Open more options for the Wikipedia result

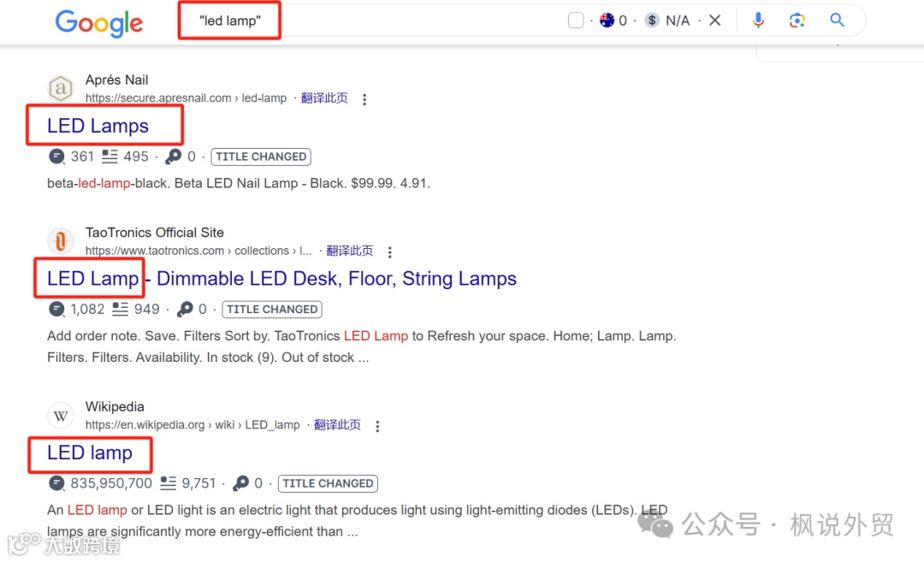pyautogui.click(x=378, y=427)
